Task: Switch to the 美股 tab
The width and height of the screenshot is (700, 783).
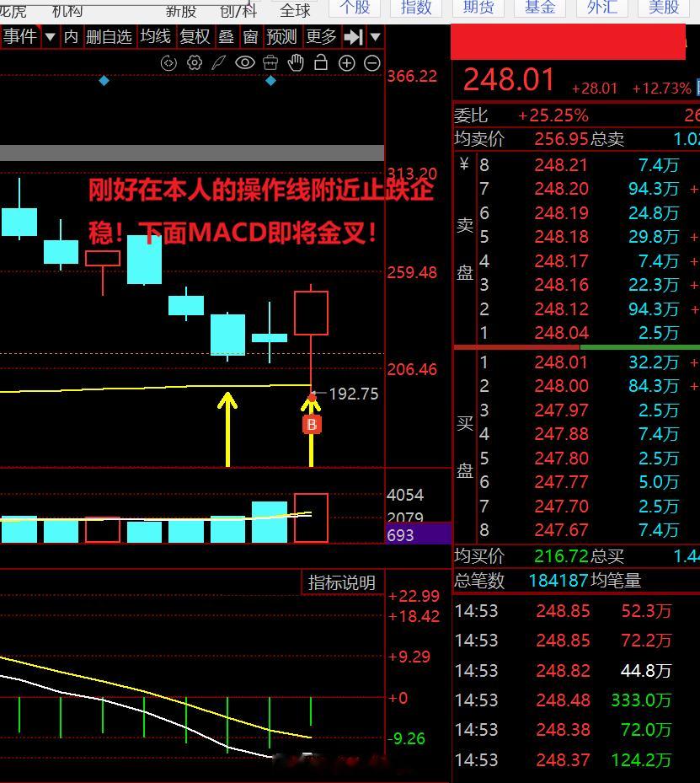Action: click(x=664, y=8)
